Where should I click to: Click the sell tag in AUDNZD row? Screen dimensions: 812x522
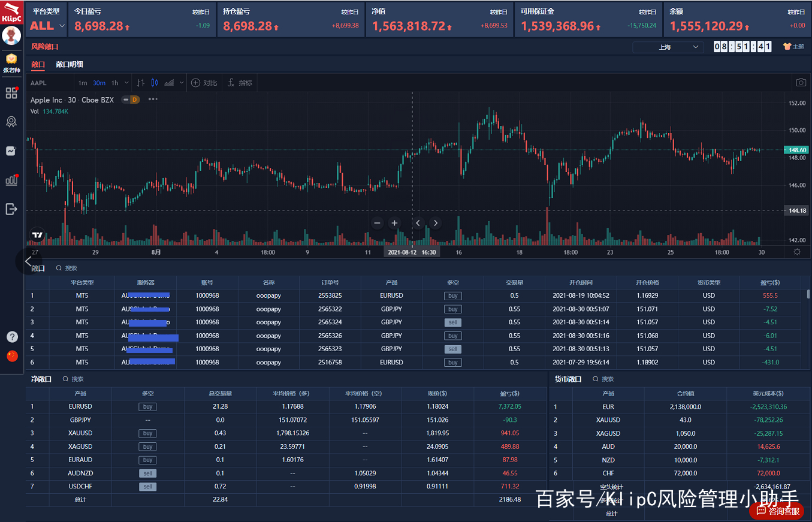coord(147,473)
